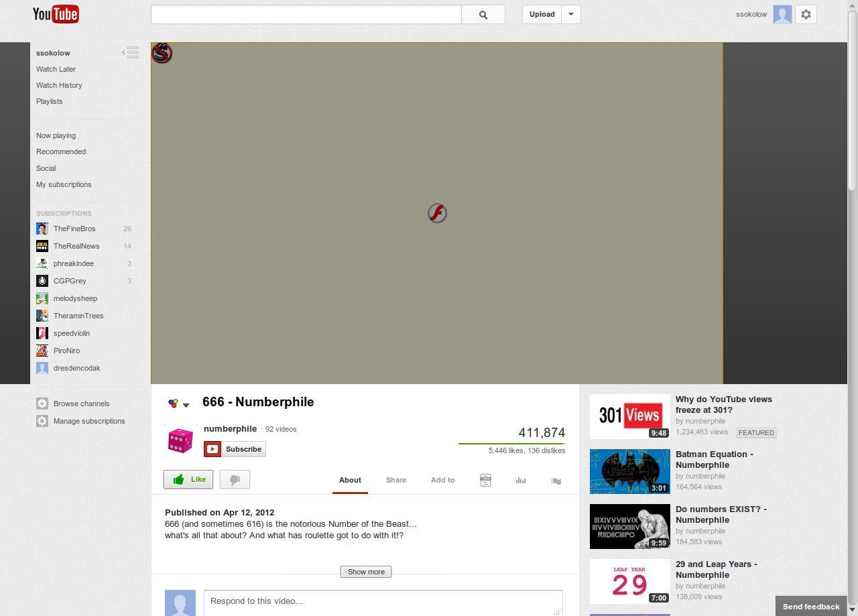Open the video statistics graph icon

[x=521, y=480]
